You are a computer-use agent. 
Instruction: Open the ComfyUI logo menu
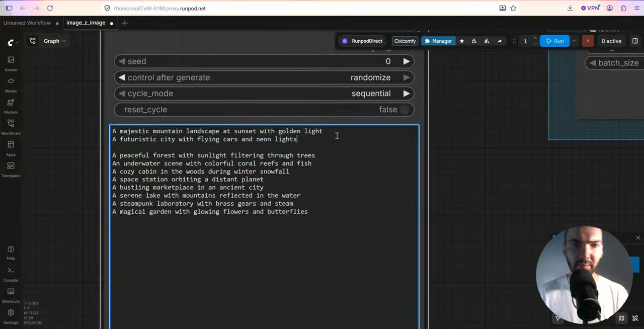tap(12, 43)
